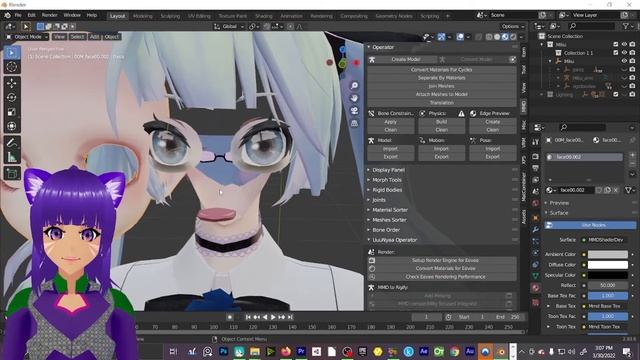Screen dimensions: 640x360
Task: Switch perspective/orthographic grid gizmo
Action: click(354, 123)
